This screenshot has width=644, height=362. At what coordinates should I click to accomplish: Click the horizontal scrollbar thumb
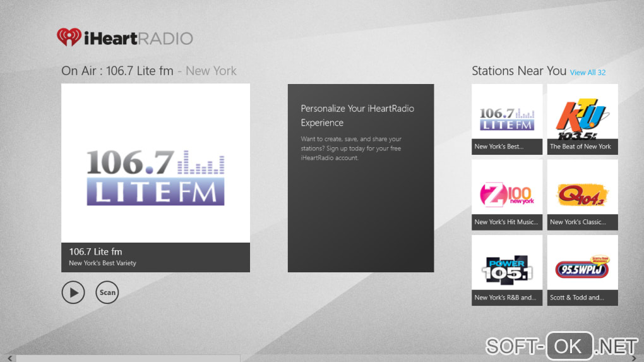(128, 359)
